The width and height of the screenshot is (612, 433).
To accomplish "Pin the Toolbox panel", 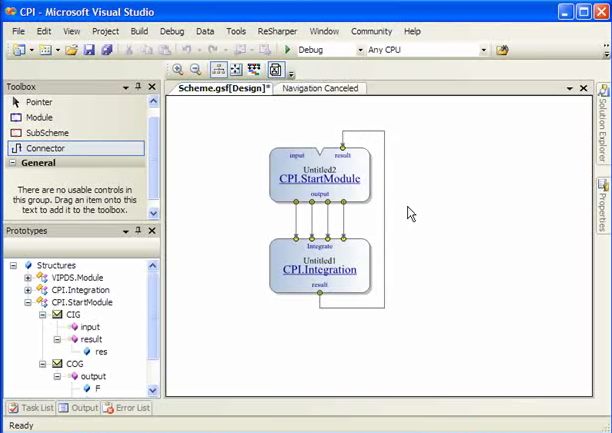I will (x=138, y=87).
